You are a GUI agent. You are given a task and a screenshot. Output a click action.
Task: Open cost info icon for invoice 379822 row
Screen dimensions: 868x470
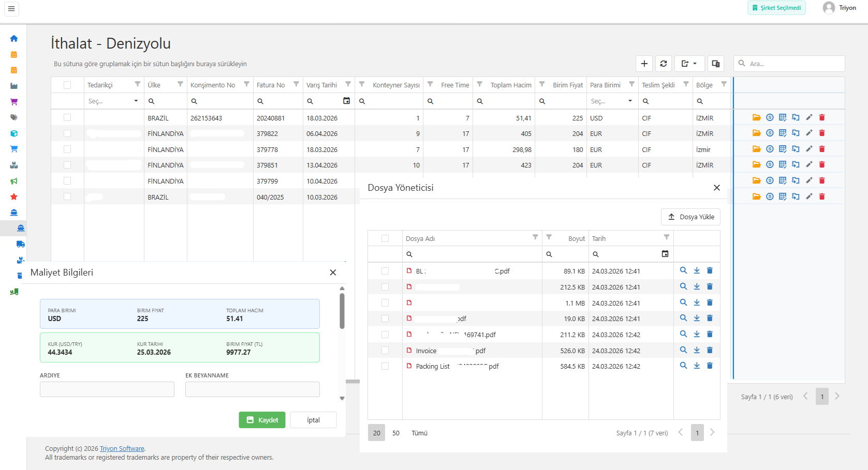coord(770,133)
